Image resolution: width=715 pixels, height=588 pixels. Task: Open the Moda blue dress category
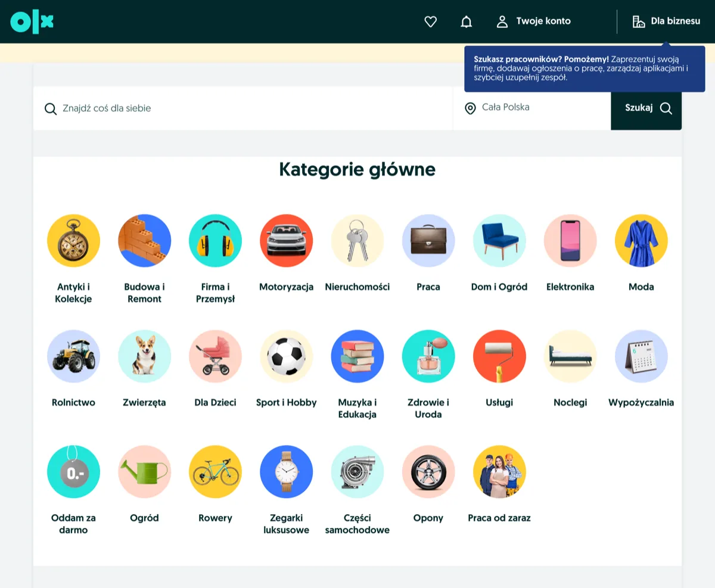pos(641,241)
